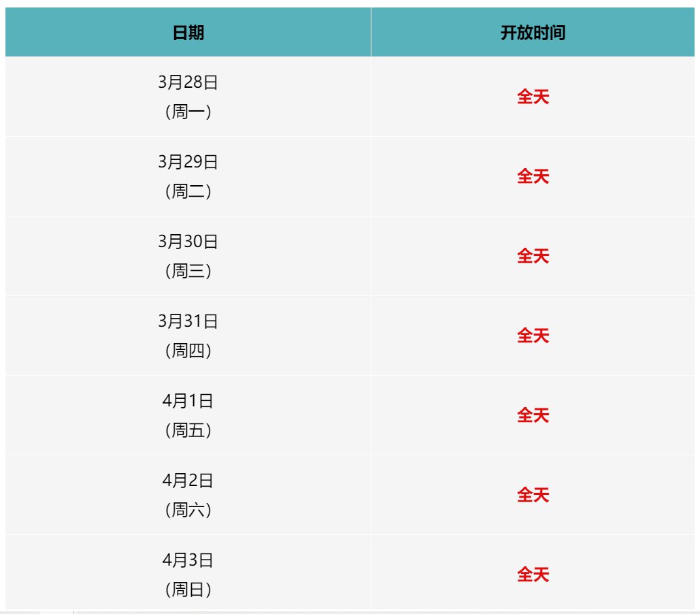
Task: Select the 3月28日 date text
Action: [x=188, y=82]
